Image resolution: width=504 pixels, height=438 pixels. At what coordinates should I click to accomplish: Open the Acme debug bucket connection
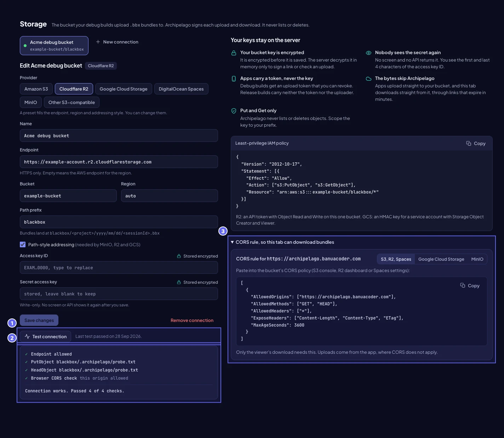[x=54, y=46]
